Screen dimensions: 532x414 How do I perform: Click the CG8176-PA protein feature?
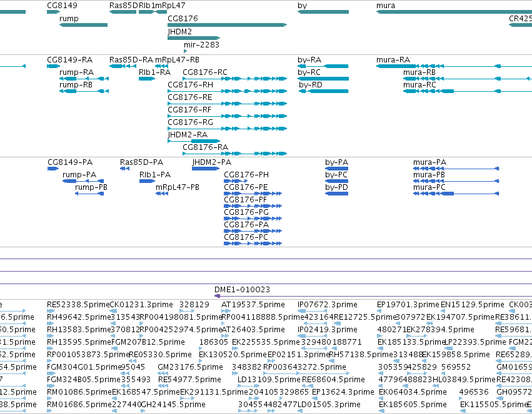253,231
